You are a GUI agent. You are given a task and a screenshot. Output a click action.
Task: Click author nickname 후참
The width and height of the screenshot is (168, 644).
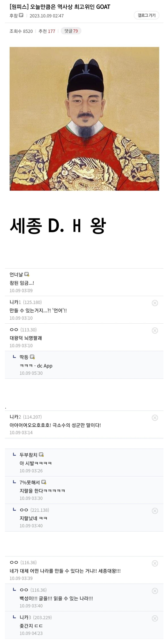click(13, 16)
